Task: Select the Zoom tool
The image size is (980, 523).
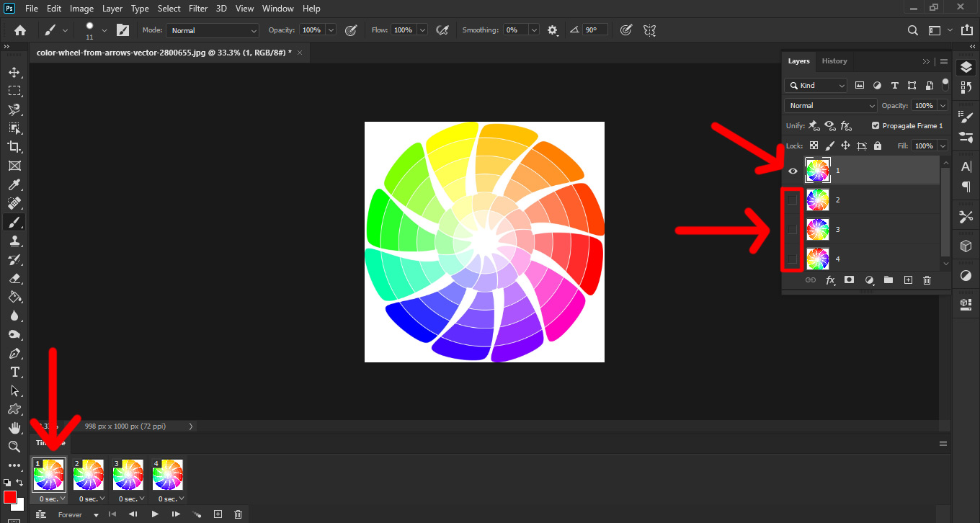Action: coord(14,447)
